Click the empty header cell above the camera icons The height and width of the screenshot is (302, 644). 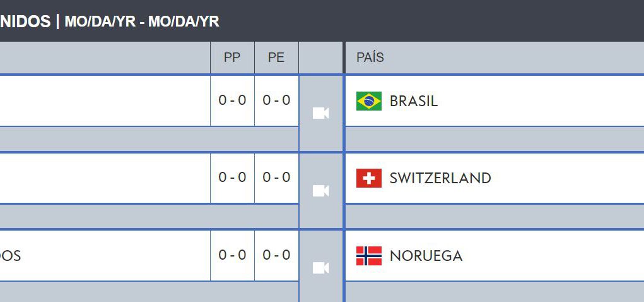pos(321,57)
